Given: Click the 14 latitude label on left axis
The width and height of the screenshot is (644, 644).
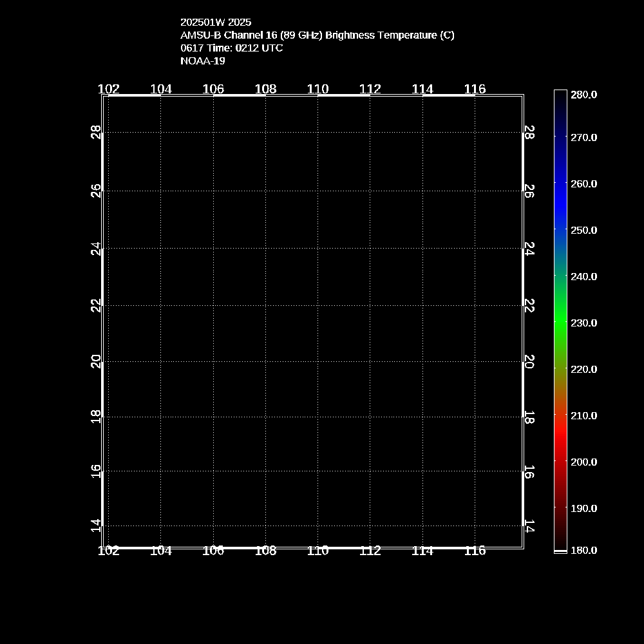Looking at the screenshot, I should pos(97,526).
